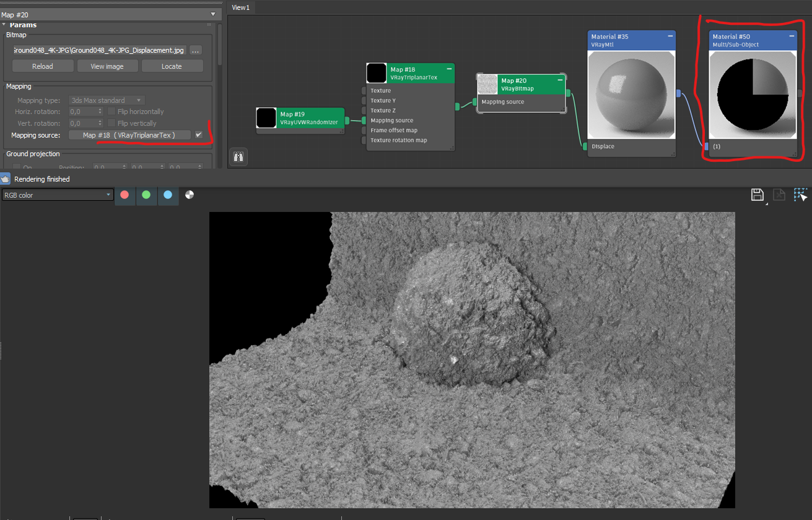Click the View image button
The height and width of the screenshot is (520, 812).
107,66
